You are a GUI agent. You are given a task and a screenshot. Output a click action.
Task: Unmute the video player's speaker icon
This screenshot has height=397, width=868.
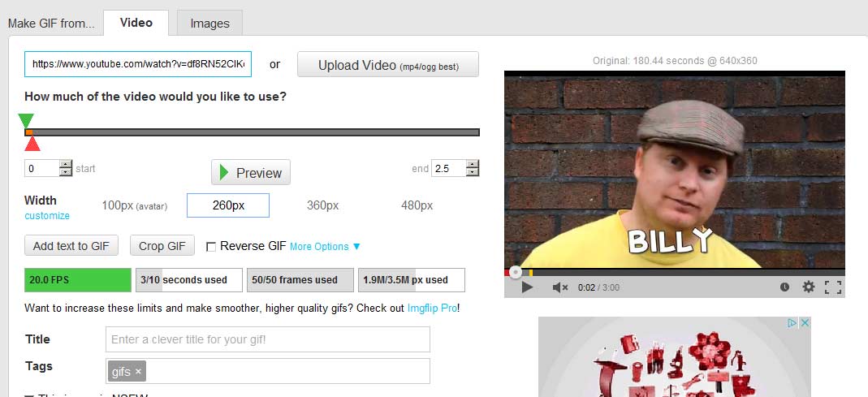[x=559, y=287]
